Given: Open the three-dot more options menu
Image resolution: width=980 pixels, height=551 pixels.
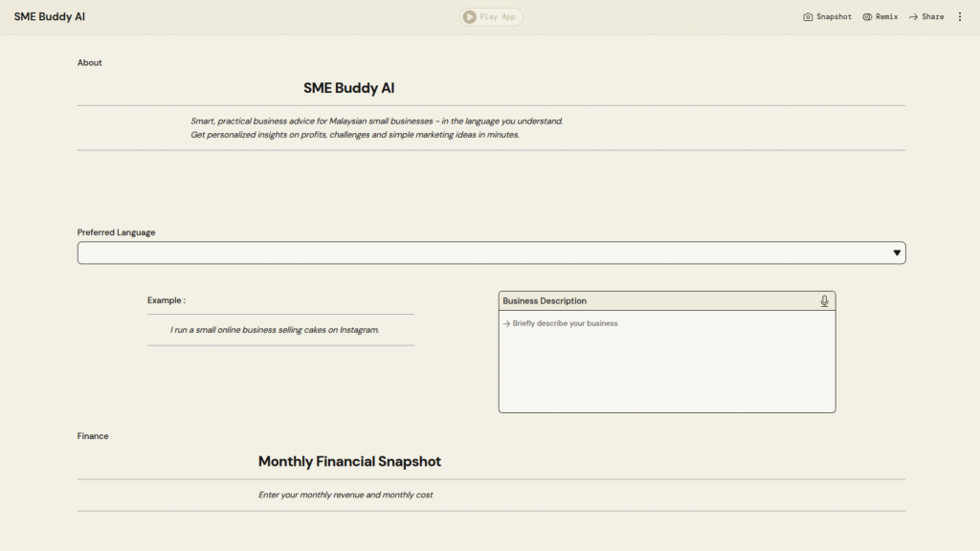Looking at the screenshot, I should pos(960,17).
